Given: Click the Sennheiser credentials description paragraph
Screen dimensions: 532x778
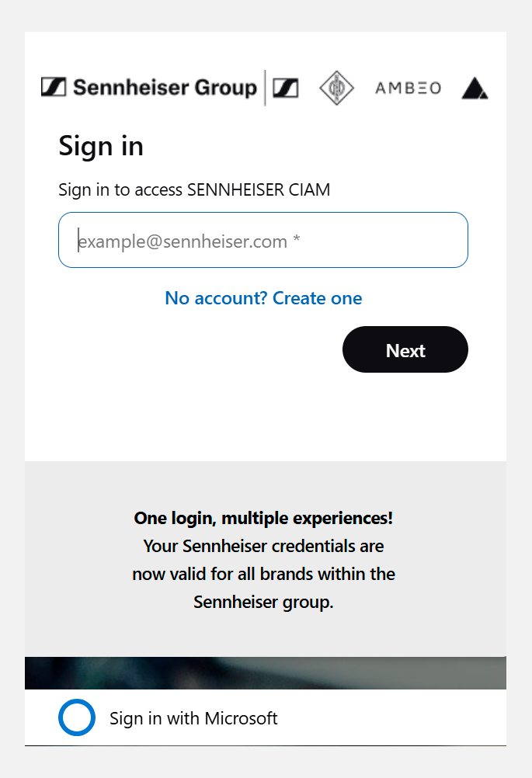Looking at the screenshot, I should (263, 575).
